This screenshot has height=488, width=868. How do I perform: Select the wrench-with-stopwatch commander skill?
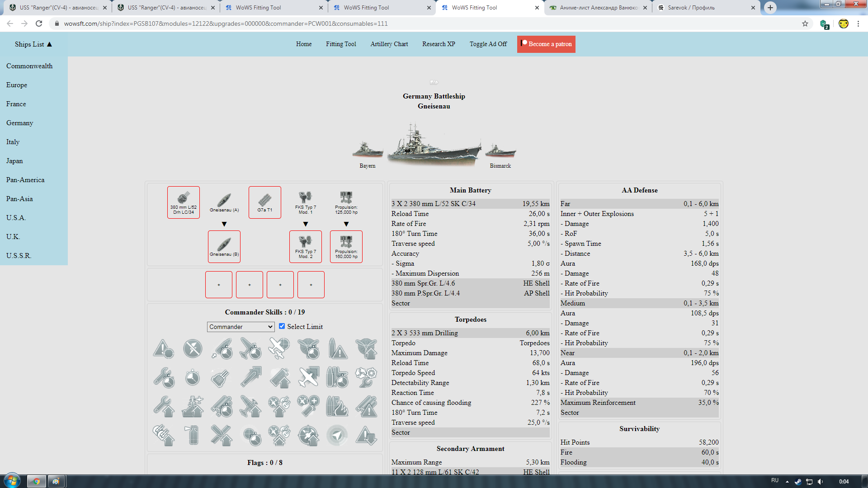pos(163,378)
